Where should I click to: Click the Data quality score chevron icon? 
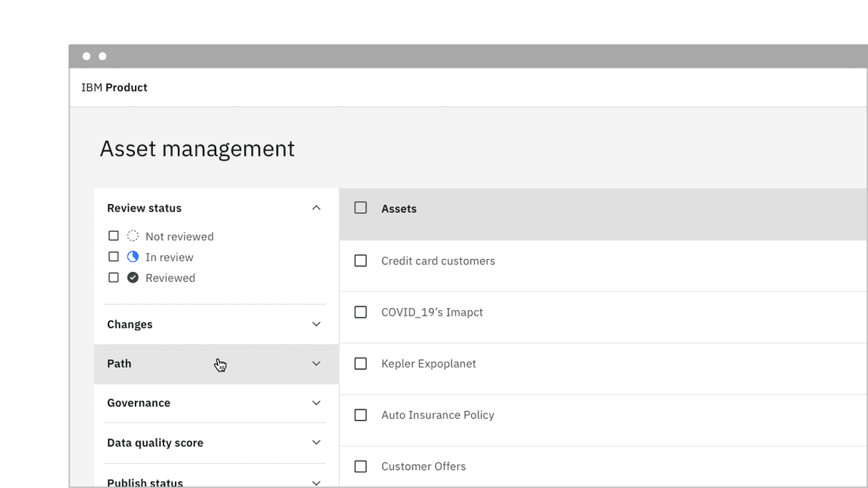pos(316,443)
